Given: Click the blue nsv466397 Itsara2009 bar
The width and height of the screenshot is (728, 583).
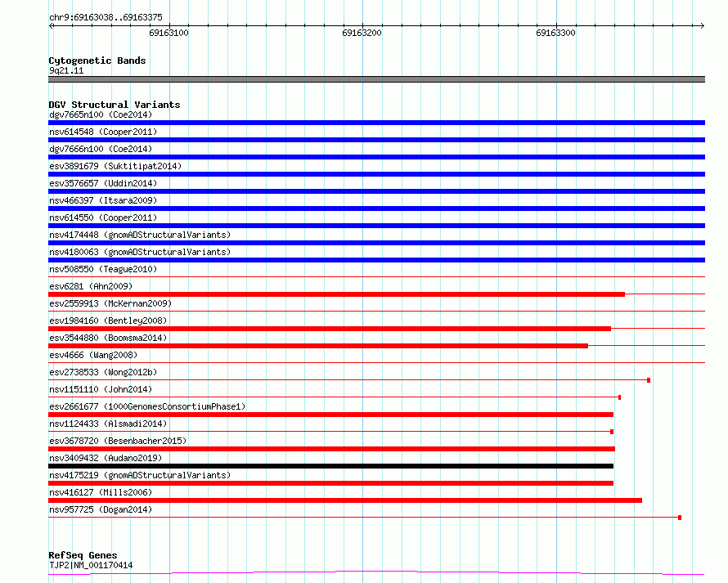Looking at the screenshot, I should click(376, 209).
